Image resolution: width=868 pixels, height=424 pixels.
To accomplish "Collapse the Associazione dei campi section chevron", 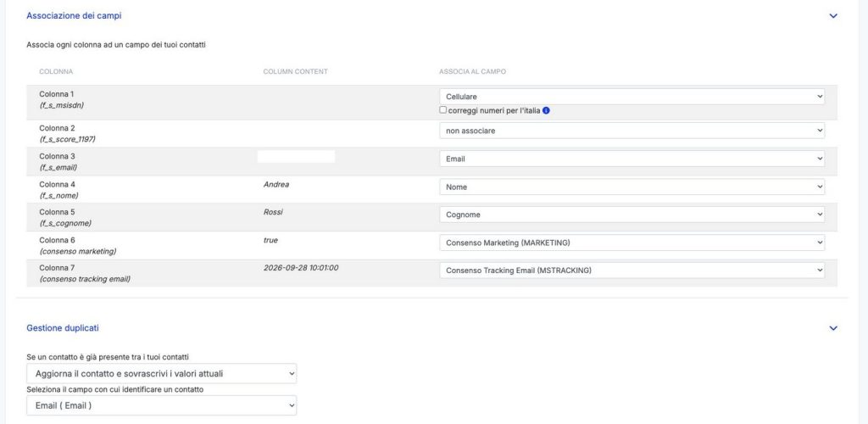I will tap(833, 16).
